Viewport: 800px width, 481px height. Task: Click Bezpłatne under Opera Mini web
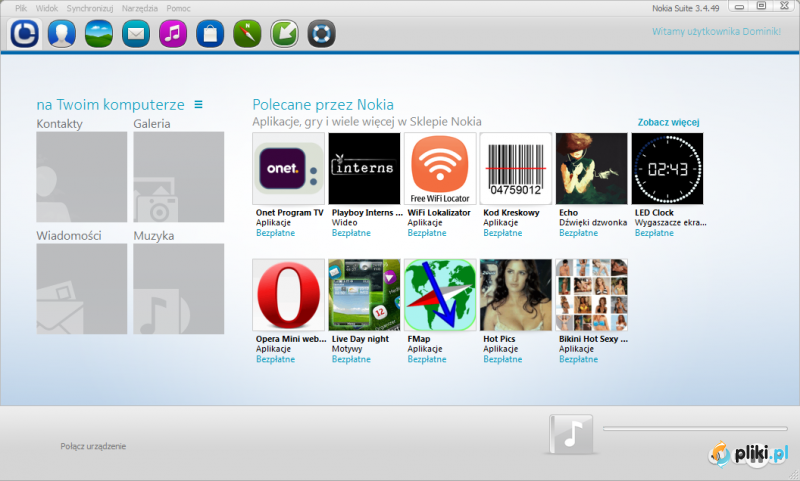point(276,360)
